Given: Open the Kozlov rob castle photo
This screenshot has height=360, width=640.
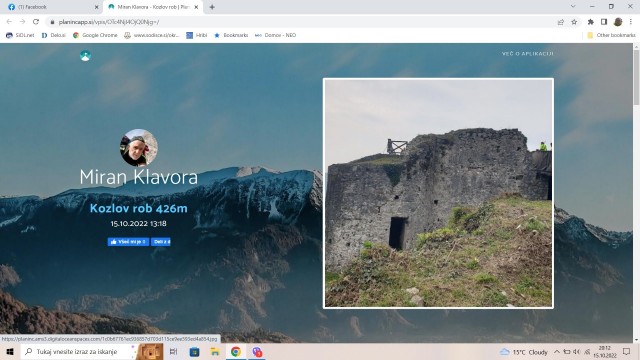Looking at the screenshot, I should [438, 193].
